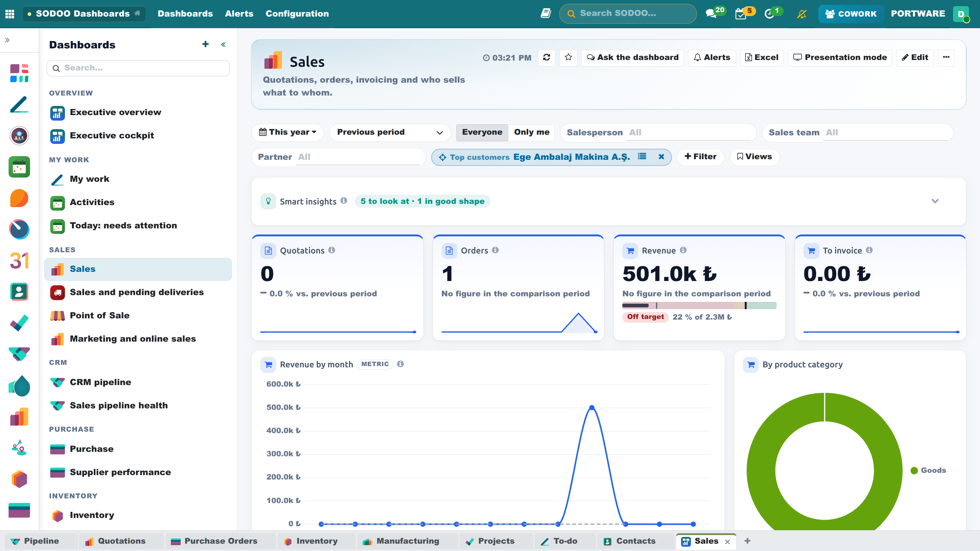
Task: Open the Alerts menu in top bar
Action: (239, 14)
